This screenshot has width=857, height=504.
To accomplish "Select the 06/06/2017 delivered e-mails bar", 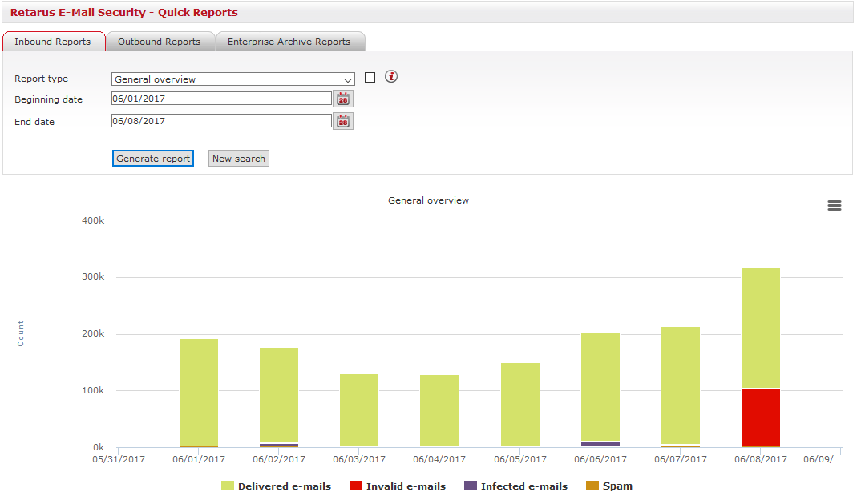I will [x=600, y=386].
